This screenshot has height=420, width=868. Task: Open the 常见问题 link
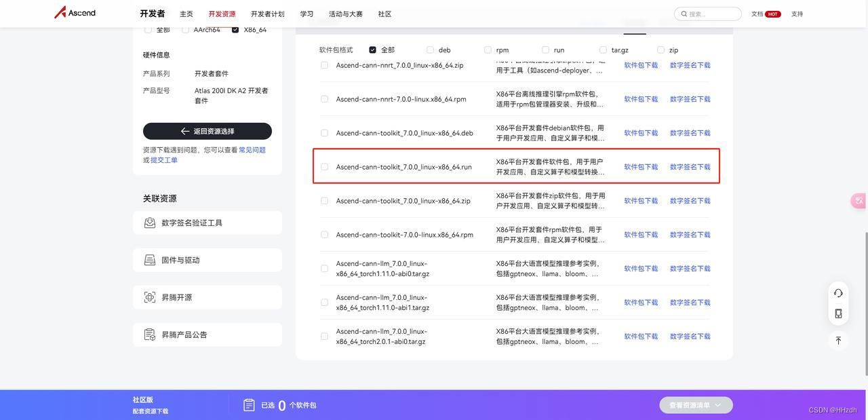pyautogui.click(x=252, y=150)
